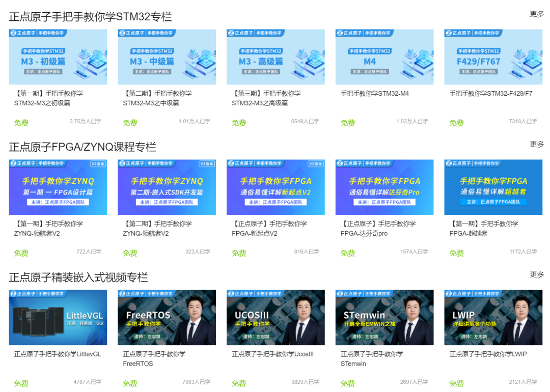The image size is (550, 392).
Task: Open FPGA 达芬奇Pro course thumbnail
Action: (x=384, y=187)
